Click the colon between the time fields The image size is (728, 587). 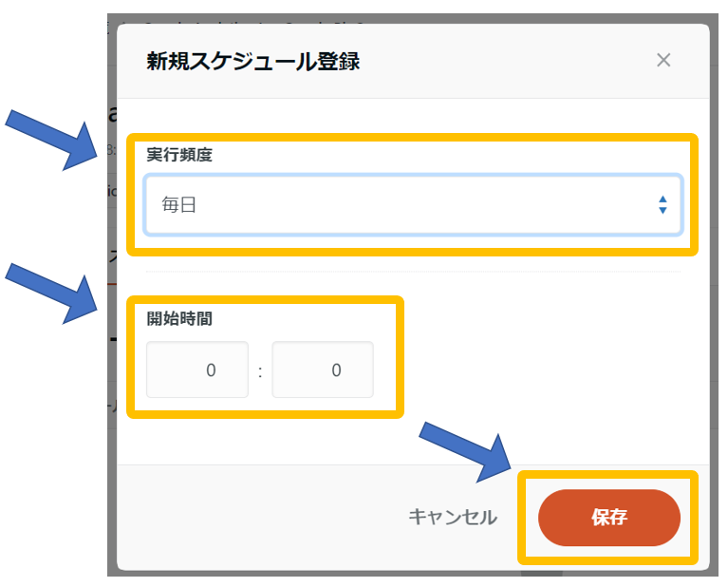tap(260, 370)
